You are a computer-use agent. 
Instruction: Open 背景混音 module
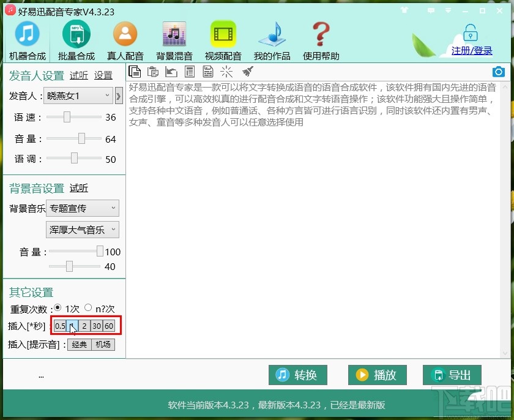pyautogui.click(x=174, y=41)
